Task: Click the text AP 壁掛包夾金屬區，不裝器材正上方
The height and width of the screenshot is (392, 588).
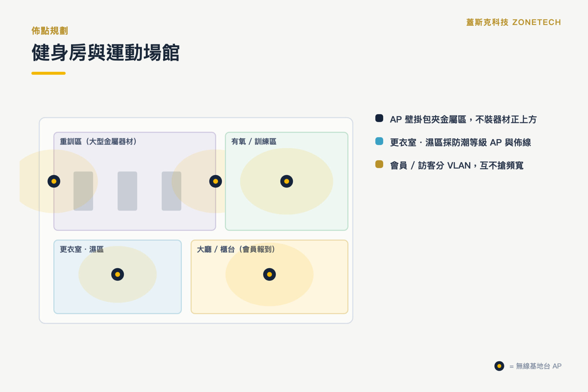Action: tap(463, 119)
